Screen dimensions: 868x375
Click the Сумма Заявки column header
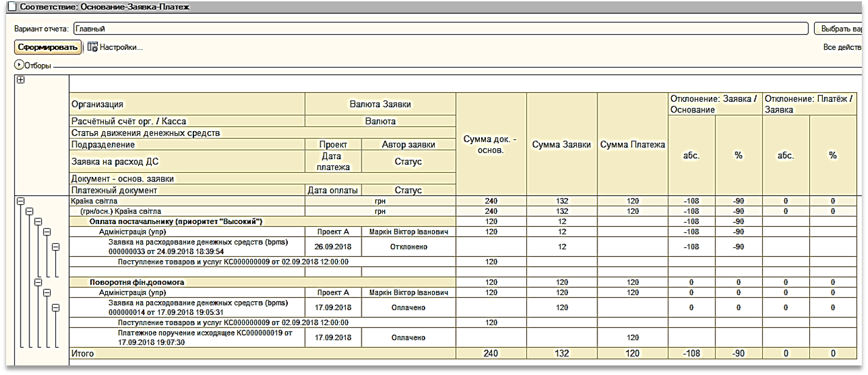(x=562, y=145)
